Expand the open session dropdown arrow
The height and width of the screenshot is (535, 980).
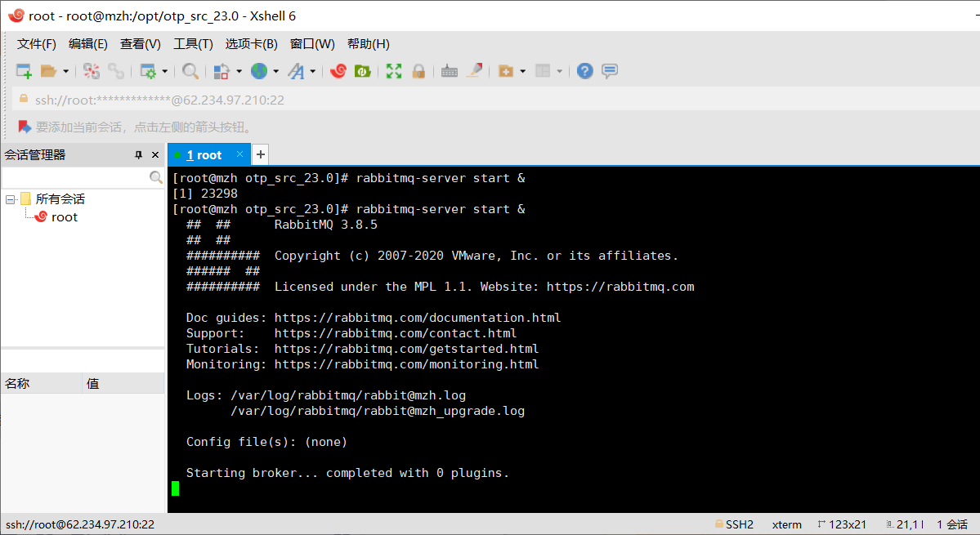click(x=65, y=71)
